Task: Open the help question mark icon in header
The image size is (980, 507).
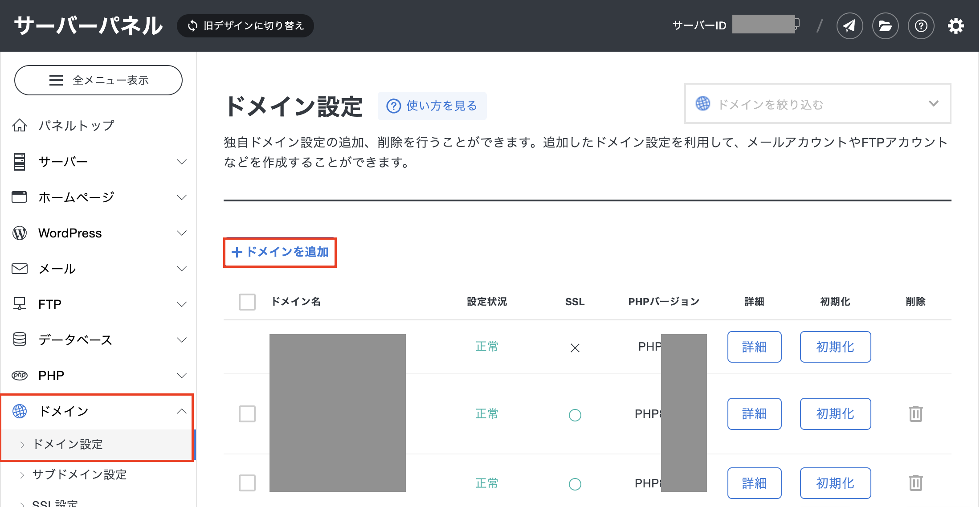Action: [921, 26]
